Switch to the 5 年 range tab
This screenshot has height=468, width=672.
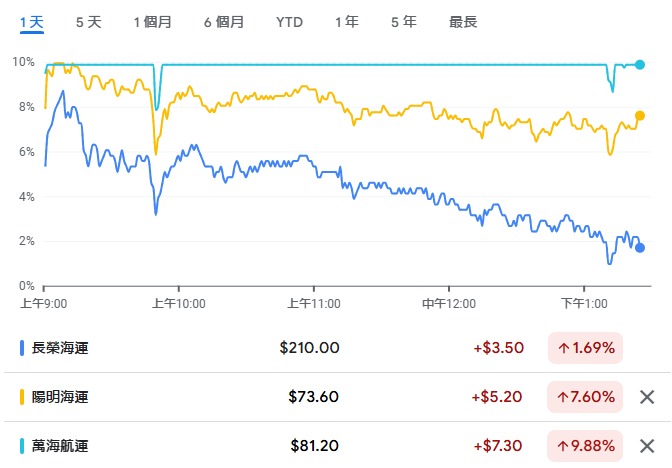point(404,21)
